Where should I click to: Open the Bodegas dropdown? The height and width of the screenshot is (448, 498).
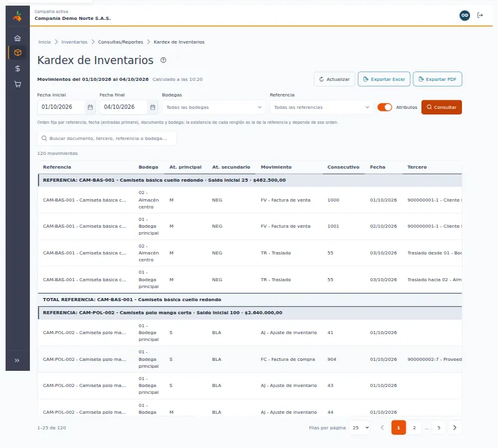point(214,107)
